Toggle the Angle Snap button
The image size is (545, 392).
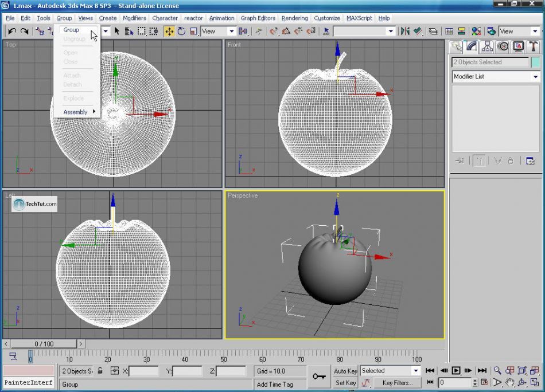286,32
